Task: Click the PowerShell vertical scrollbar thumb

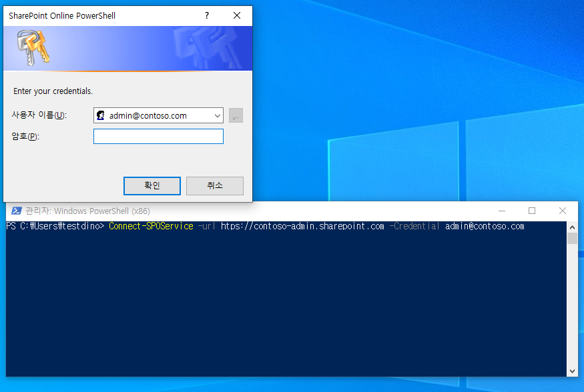Action: pyautogui.click(x=572, y=239)
